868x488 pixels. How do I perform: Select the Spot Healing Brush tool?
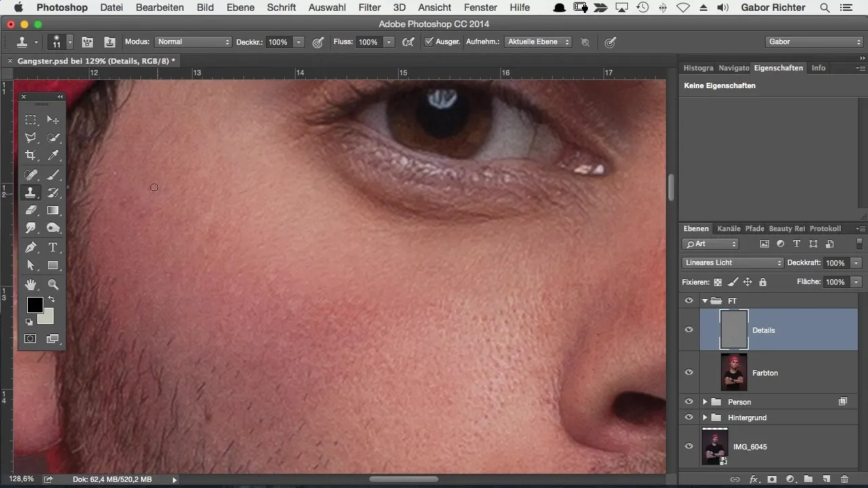pos(31,175)
